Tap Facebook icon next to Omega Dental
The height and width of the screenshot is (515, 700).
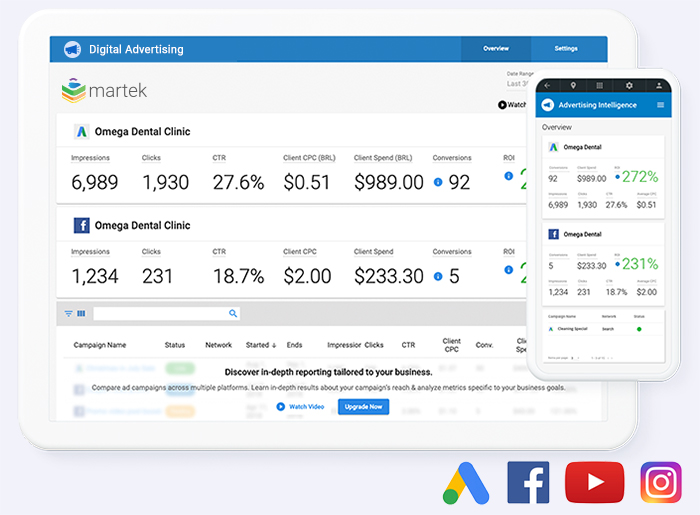click(554, 234)
